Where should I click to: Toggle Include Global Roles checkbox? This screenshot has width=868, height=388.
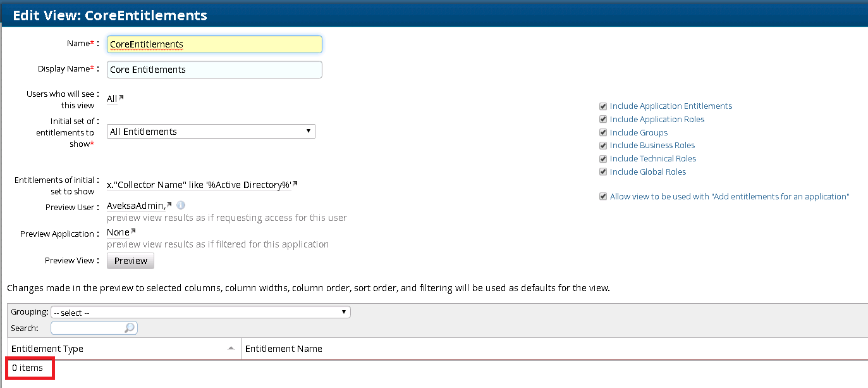603,172
